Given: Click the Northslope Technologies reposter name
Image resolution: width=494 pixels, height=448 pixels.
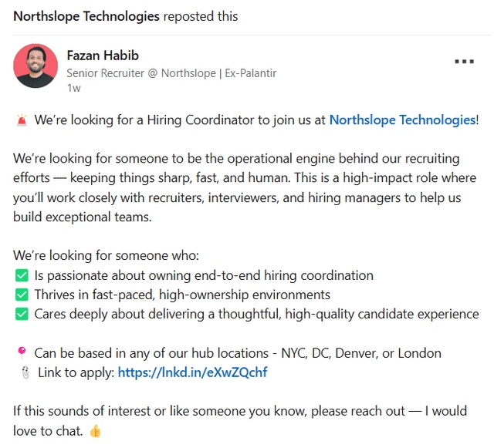Looking at the screenshot, I should click(86, 16).
